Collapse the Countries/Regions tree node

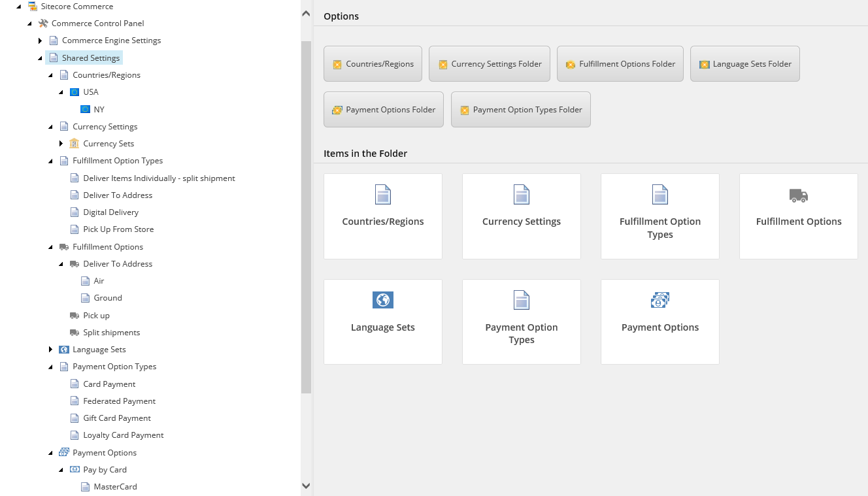(x=50, y=75)
